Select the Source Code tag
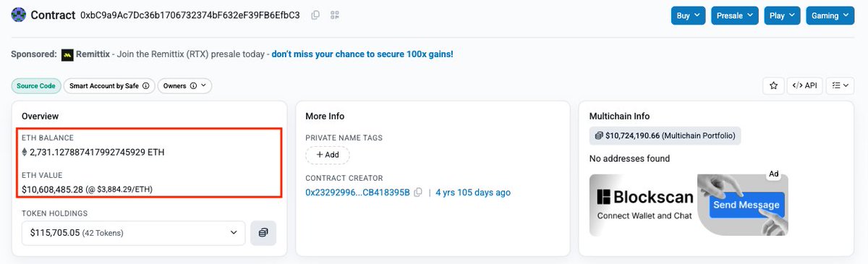The height and width of the screenshot is (264, 868). click(x=35, y=86)
